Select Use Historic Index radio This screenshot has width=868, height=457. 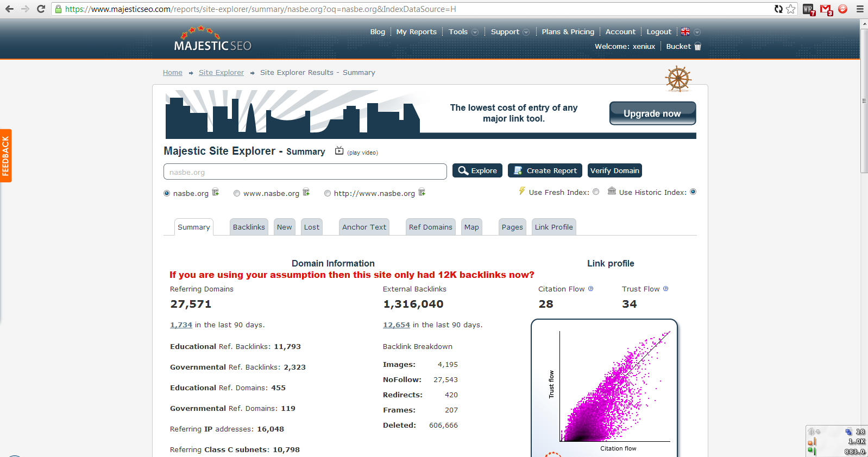(693, 192)
